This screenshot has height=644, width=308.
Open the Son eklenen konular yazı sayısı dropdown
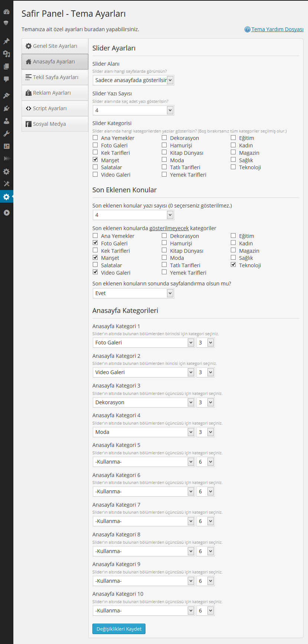133,215
